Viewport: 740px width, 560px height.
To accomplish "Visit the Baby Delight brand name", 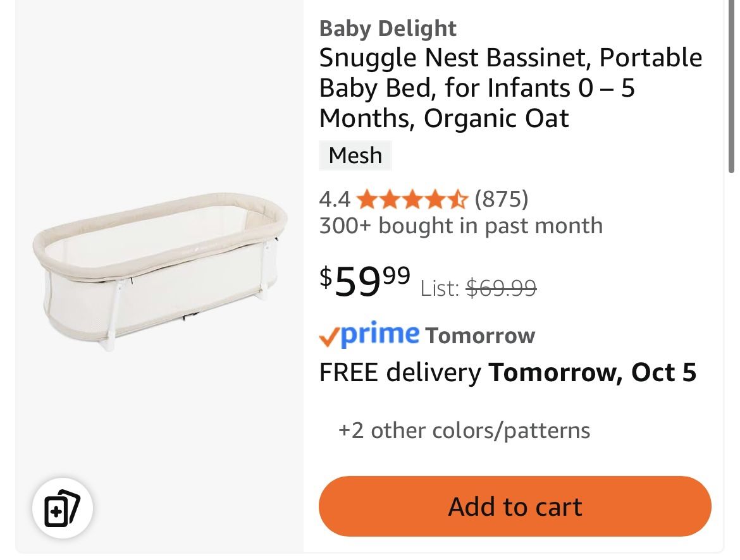I will pos(387,28).
